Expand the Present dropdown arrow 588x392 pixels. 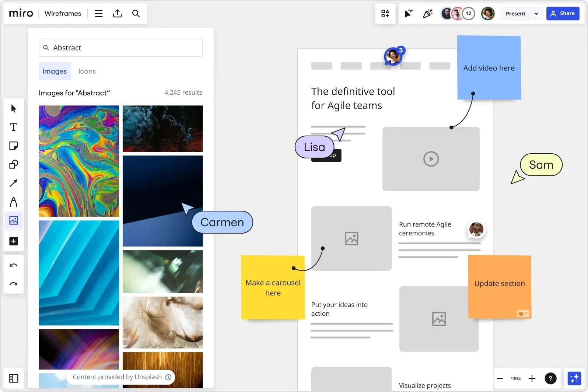tap(536, 14)
